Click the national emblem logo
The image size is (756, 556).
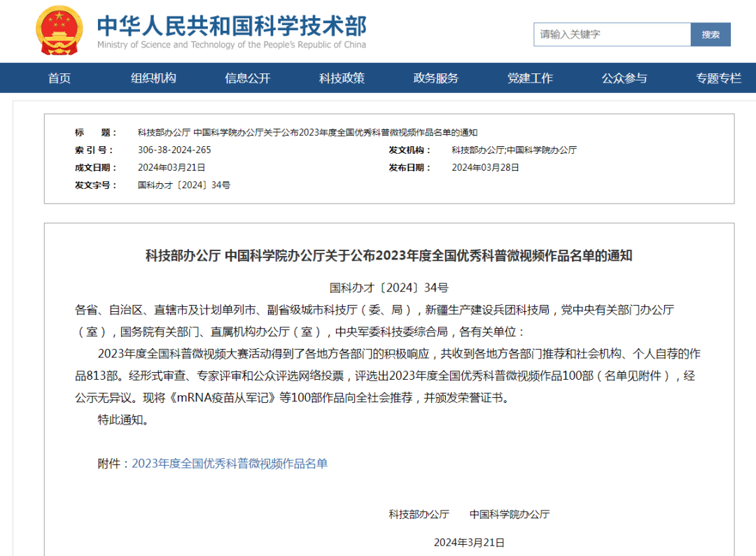(x=59, y=30)
